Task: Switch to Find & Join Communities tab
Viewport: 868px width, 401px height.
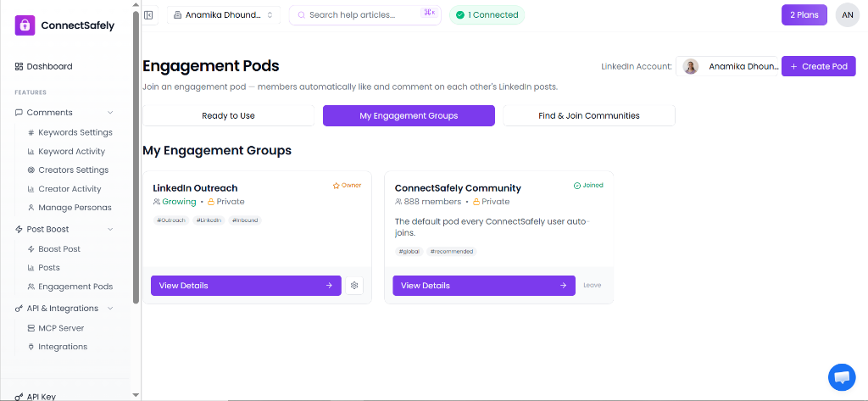Action: [589, 116]
